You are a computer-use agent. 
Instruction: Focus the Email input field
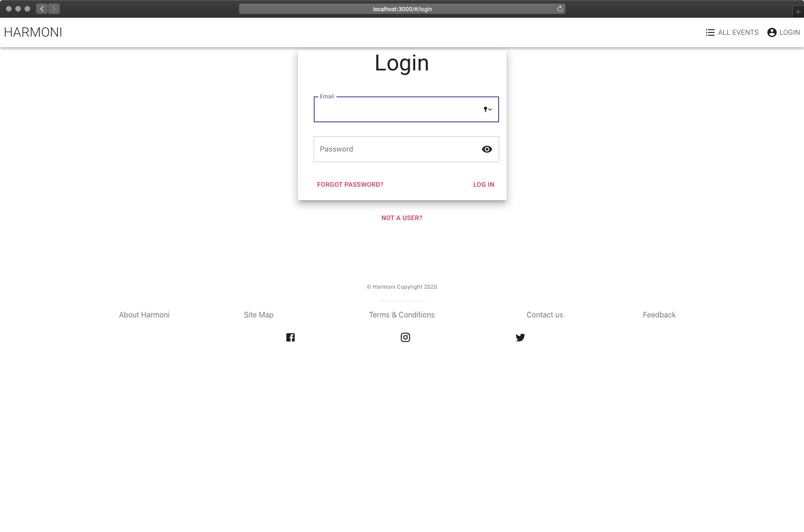(x=406, y=109)
